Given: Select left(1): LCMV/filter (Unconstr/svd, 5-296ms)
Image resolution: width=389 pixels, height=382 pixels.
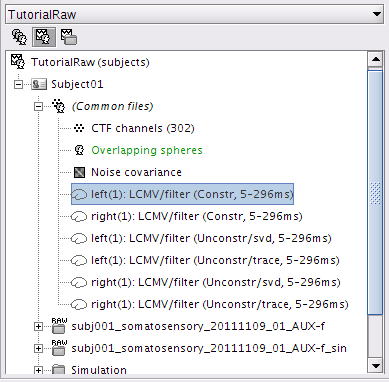Looking at the screenshot, I should tap(211, 238).
